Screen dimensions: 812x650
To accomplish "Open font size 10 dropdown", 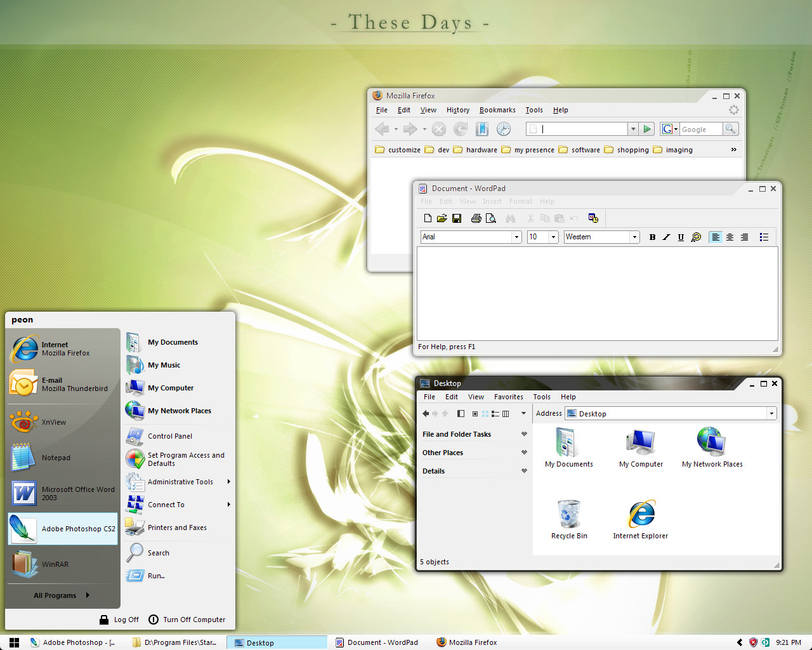I will click(x=553, y=237).
